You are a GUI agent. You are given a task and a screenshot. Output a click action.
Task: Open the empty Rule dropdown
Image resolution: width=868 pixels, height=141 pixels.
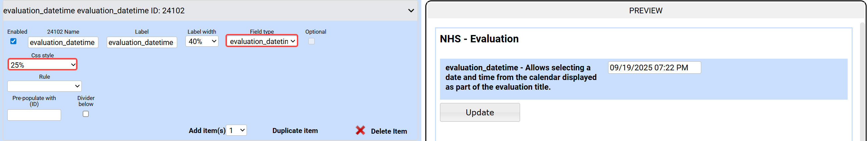click(x=44, y=86)
